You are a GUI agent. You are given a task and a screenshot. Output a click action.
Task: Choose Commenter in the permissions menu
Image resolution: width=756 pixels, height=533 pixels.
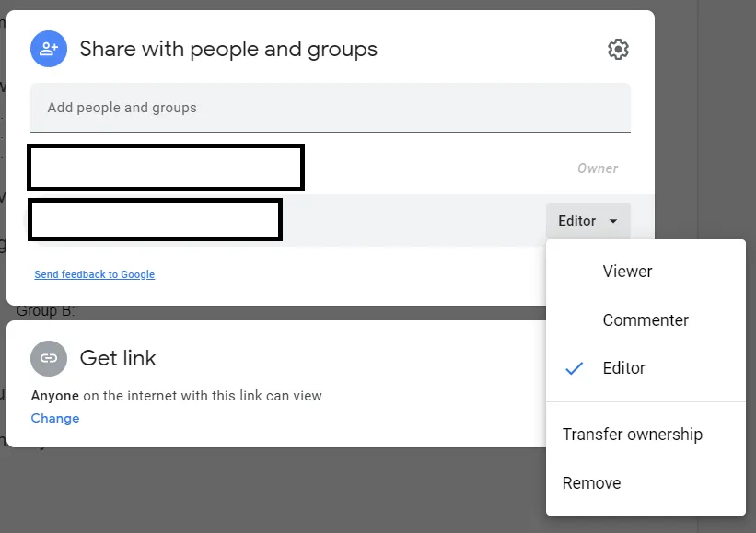tap(645, 320)
